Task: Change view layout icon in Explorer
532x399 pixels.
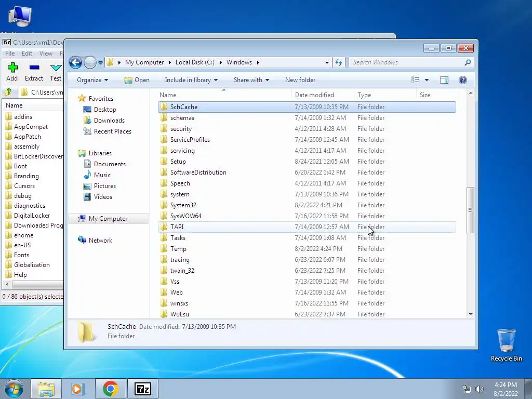Action: (416, 80)
